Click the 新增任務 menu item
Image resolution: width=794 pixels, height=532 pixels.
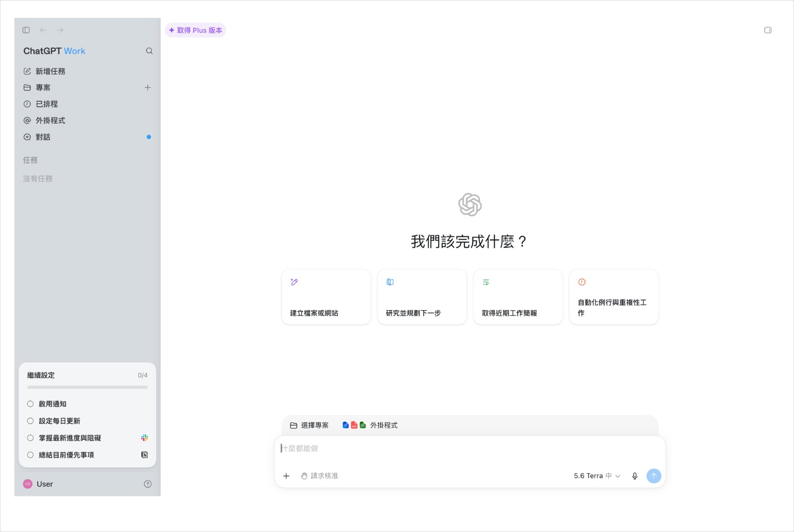[87, 71]
